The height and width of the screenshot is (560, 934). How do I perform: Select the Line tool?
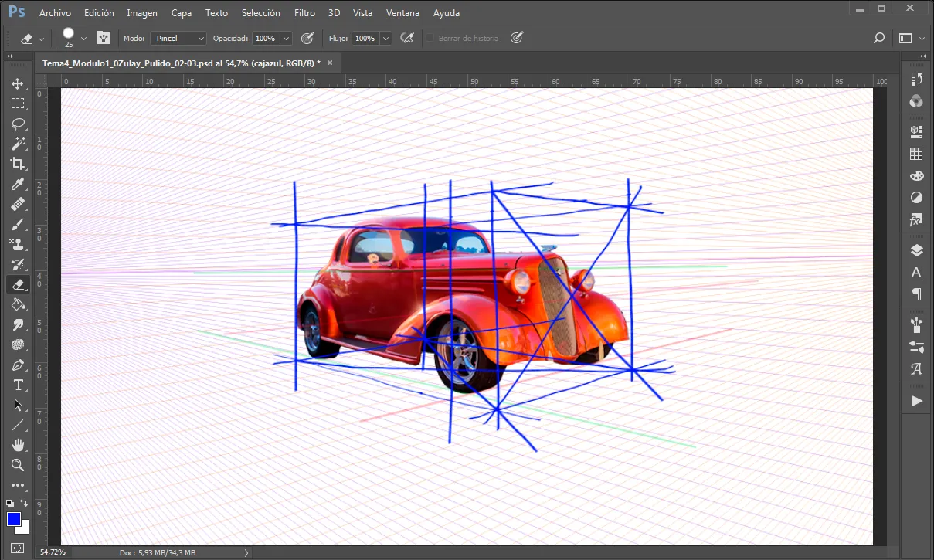pos(18,425)
